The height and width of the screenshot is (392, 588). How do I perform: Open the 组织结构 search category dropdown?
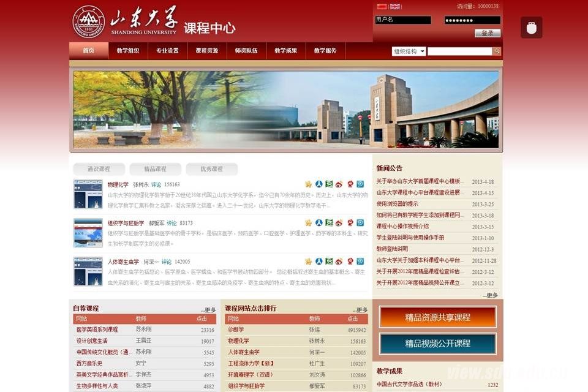(x=409, y=51)
